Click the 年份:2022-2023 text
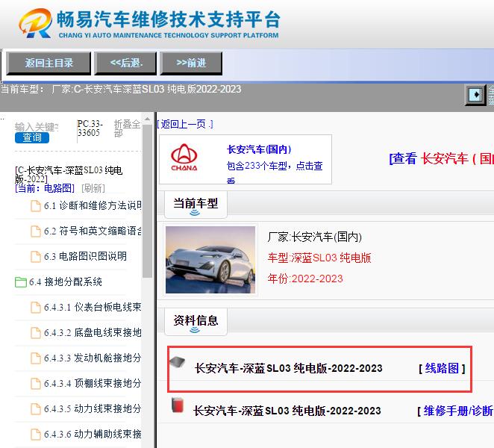This screenshot has height=448, width=494. pos(305,279)
